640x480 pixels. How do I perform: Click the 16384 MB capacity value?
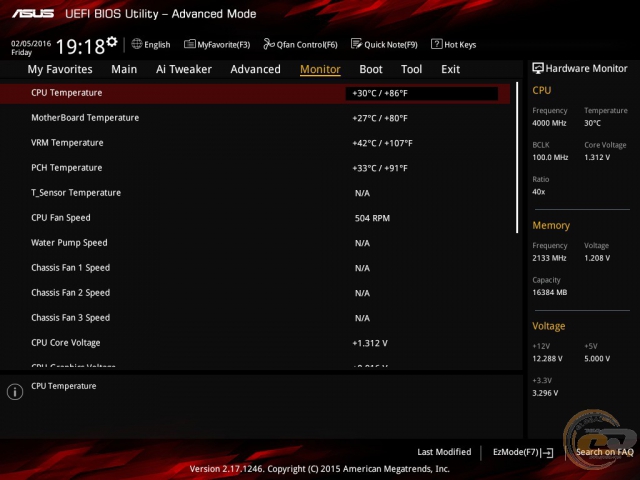[549, 293]
